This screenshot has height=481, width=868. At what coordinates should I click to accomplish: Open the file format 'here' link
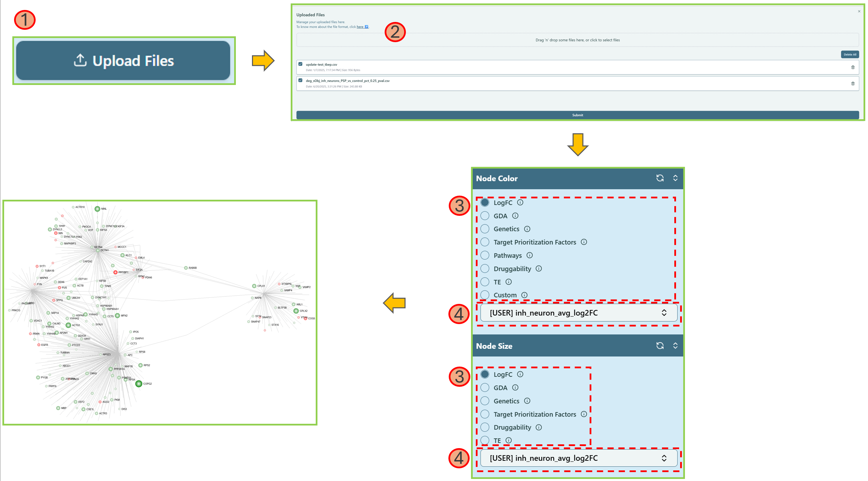pos(360,27)
